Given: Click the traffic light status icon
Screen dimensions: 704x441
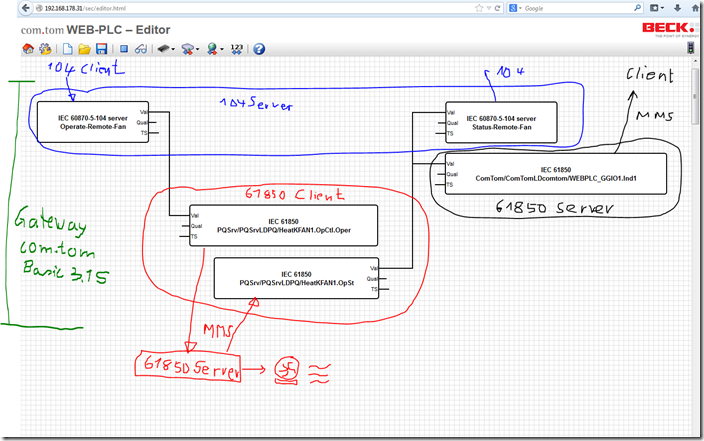Looking at the screenshot, I should point(690,48).
